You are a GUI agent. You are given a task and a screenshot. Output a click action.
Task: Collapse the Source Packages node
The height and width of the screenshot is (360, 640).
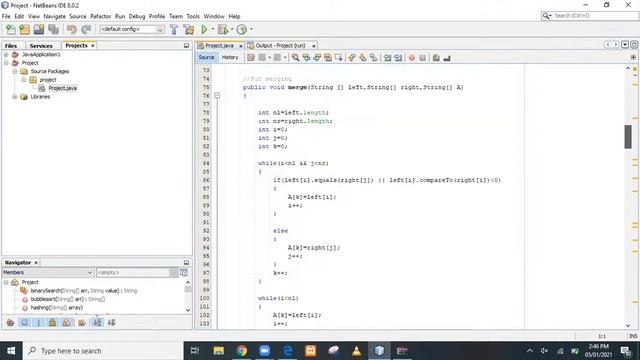pyautogui.click(x=15, y=71)
